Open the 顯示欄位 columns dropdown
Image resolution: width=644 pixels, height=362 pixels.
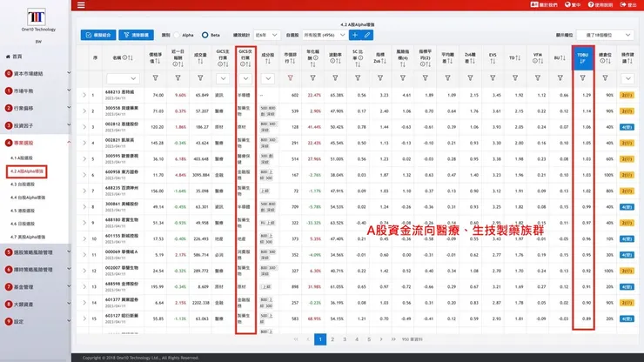click(x=605, y=36)
